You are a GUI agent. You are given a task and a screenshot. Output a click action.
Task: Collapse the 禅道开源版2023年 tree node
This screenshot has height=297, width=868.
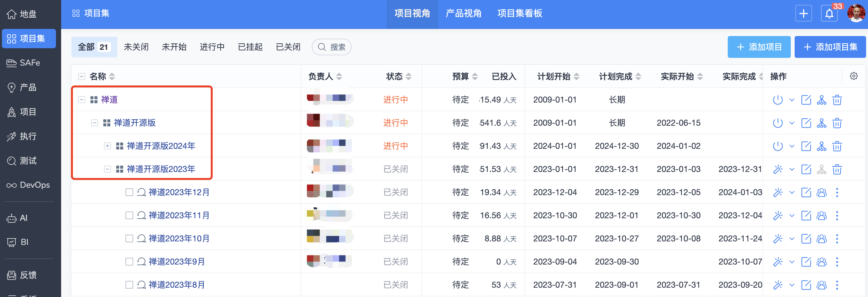click(107, 169)
